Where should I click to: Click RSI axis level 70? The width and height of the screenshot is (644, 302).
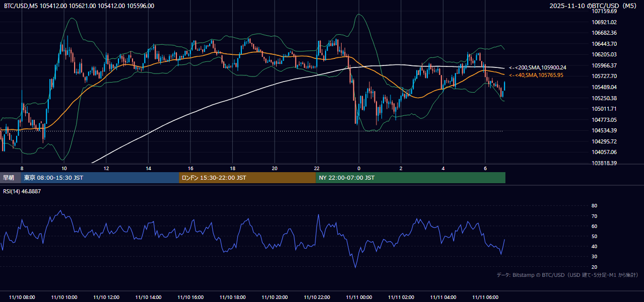point(594,216)
